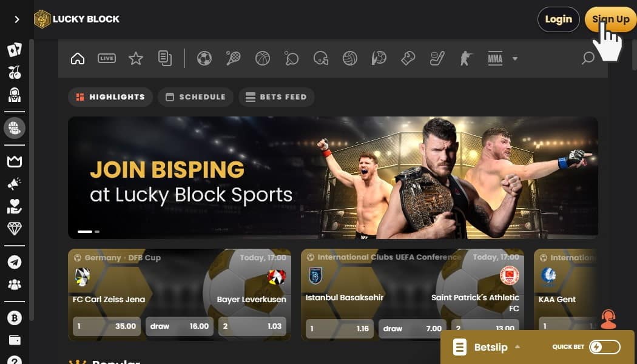Image resolution: width=637 pixels, height=364 pixels.
Task: Click the "Saint Patrick's Athletic FC" team name
Action: [475, 303]
